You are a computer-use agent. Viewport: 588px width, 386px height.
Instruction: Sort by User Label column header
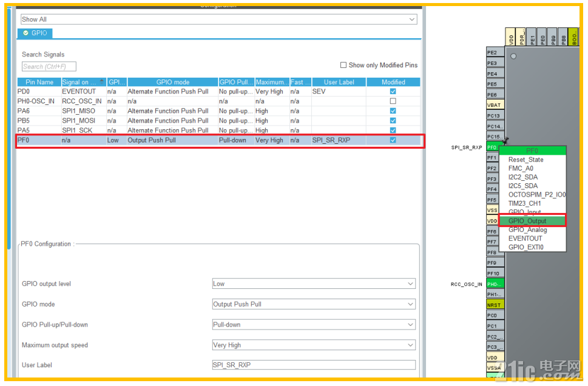339,82
